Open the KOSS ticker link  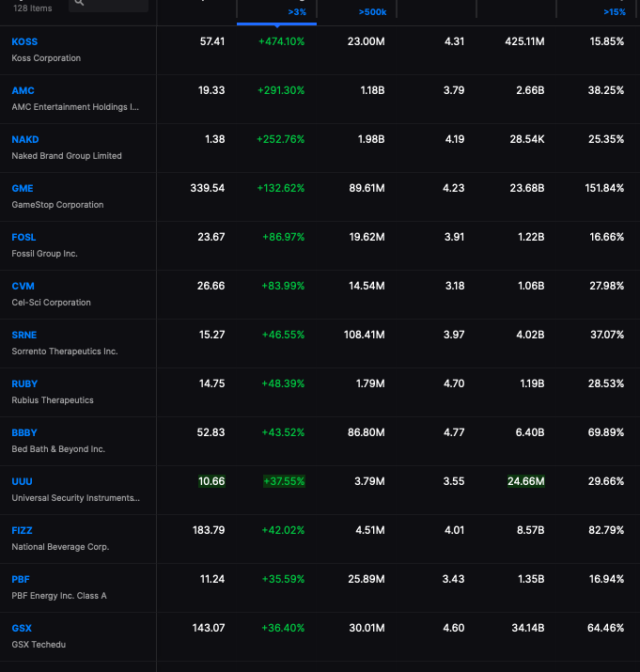(24, 41)
